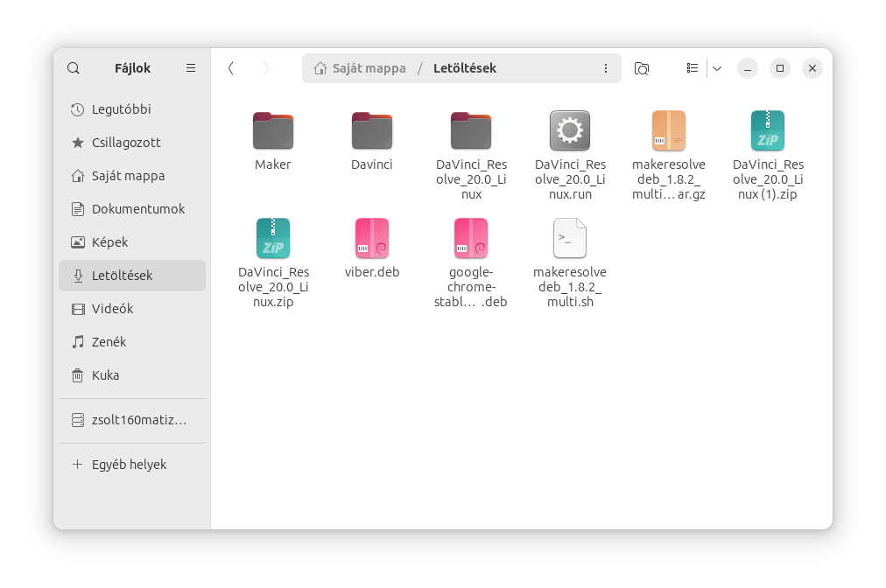
Task: Expand the view options dropdown chevron
Action: click(716, 68)
